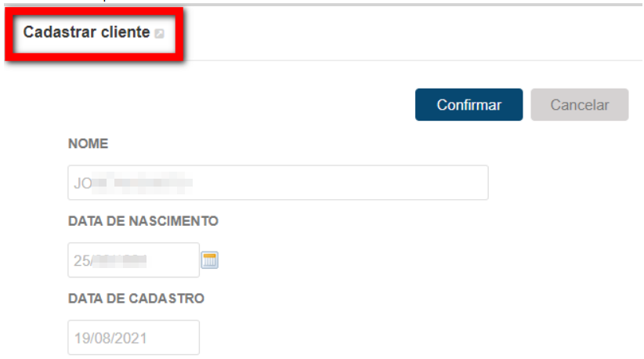Place cursor on blurred name text in NOME

[x=142, y=183]
